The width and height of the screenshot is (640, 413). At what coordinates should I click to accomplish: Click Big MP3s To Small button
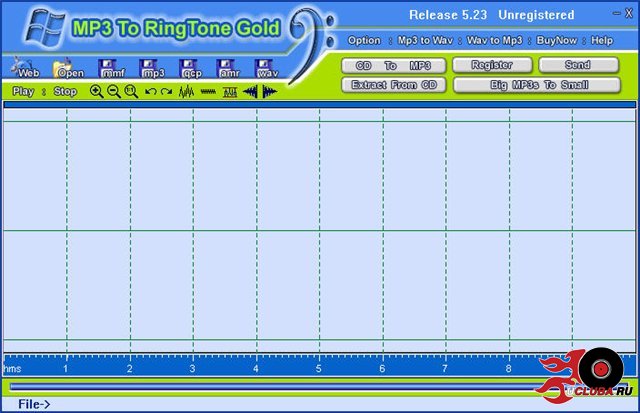(x=537, y=85)
